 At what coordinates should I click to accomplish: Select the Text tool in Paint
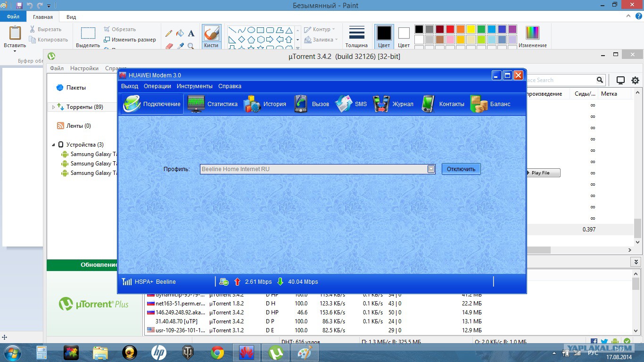pyautogui.click(x=191, y=33)
